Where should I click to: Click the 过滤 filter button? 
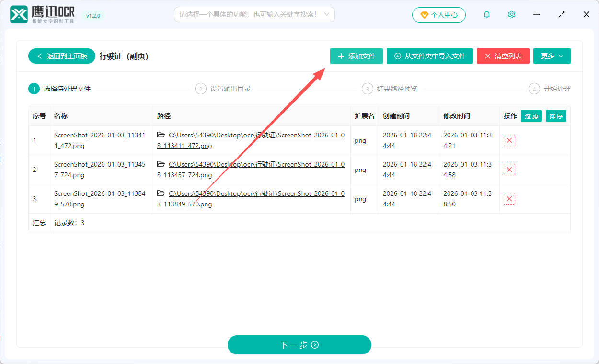pos(531,116)
